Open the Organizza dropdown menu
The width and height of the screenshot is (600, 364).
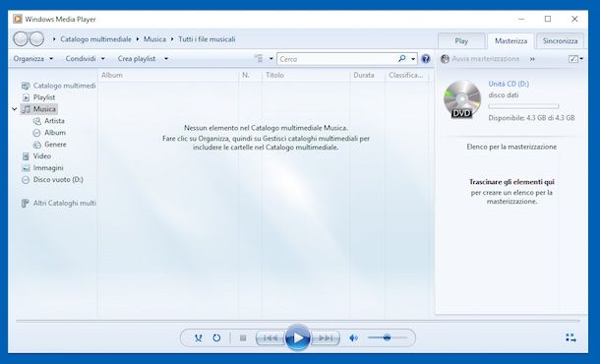coord(32,59)
